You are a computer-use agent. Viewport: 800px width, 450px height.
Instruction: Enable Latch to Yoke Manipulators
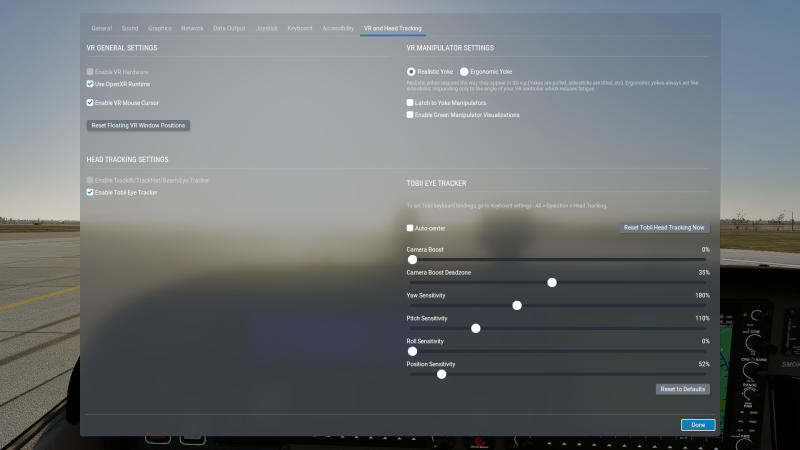[x=410, y=102]
